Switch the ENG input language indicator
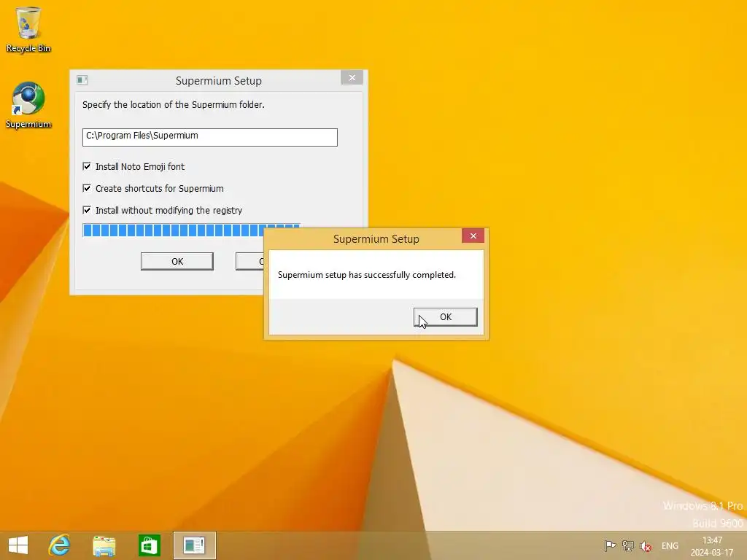Image resolution: width=747 pixels, height=560 pixels. pos(670,545)
